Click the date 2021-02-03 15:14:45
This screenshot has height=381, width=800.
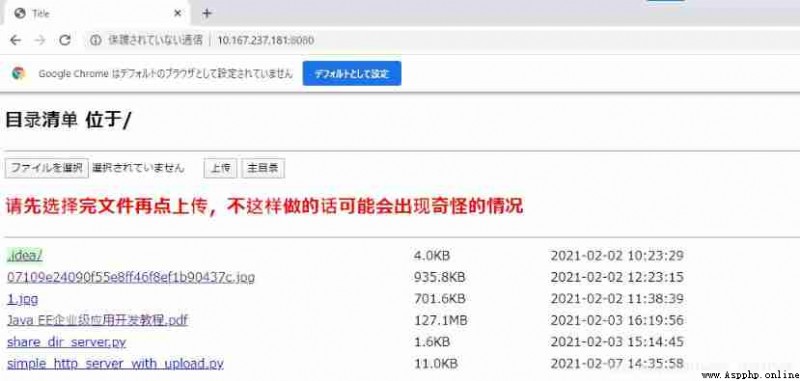(617, 342)
